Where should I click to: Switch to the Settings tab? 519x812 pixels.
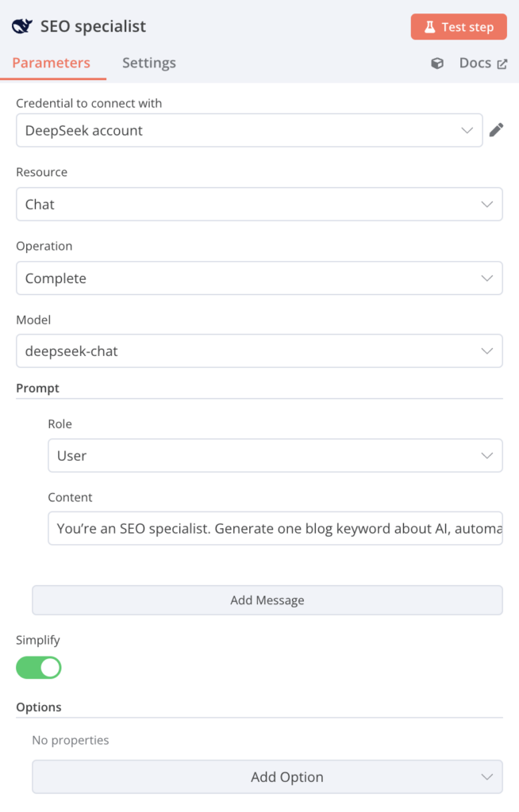148,63
